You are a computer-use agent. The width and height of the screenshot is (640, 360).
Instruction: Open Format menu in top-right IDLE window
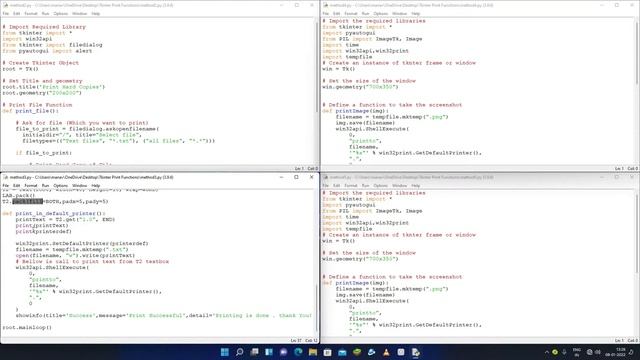coord(351,13)
